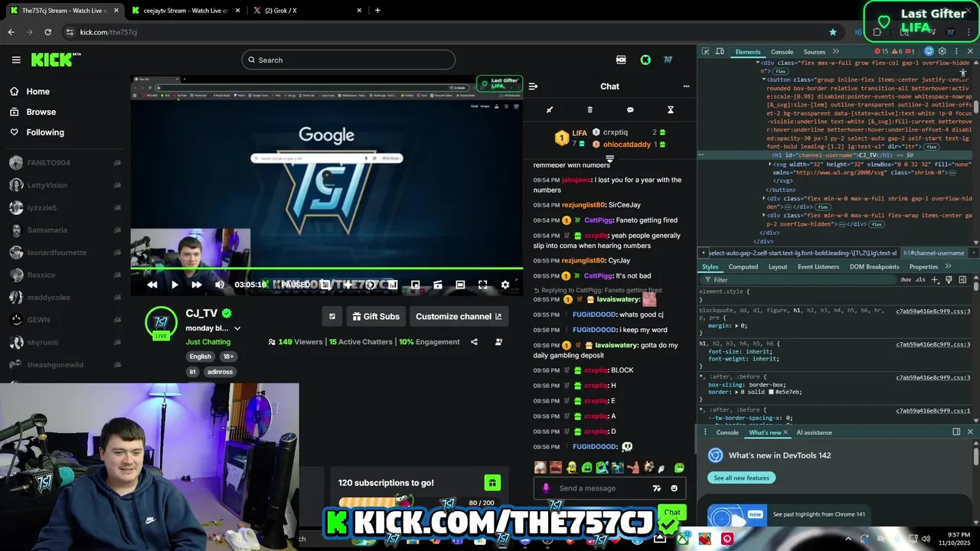Click the chat text formatting icon
Viewport: 980px width, 551px height.
point(656,488)
